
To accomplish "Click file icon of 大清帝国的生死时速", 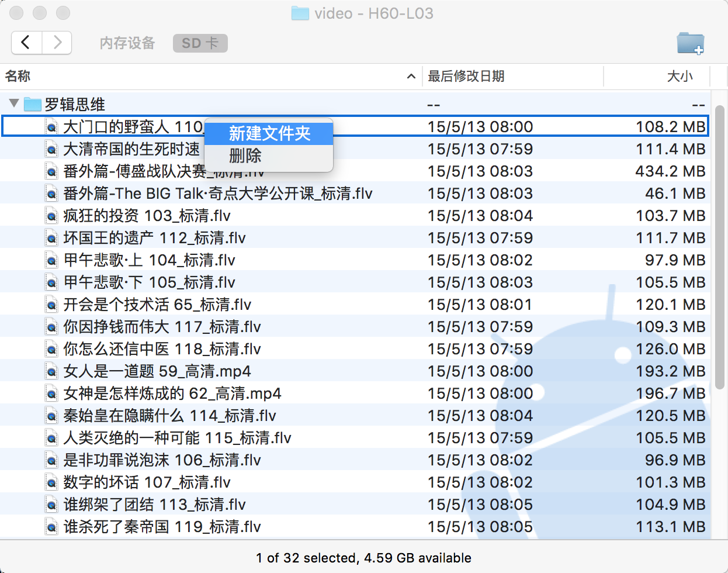I will point(52,149).
